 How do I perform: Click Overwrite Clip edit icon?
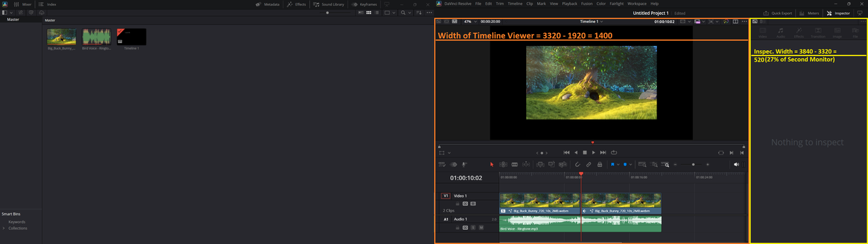pyautogui.click(x=551, y=164)
